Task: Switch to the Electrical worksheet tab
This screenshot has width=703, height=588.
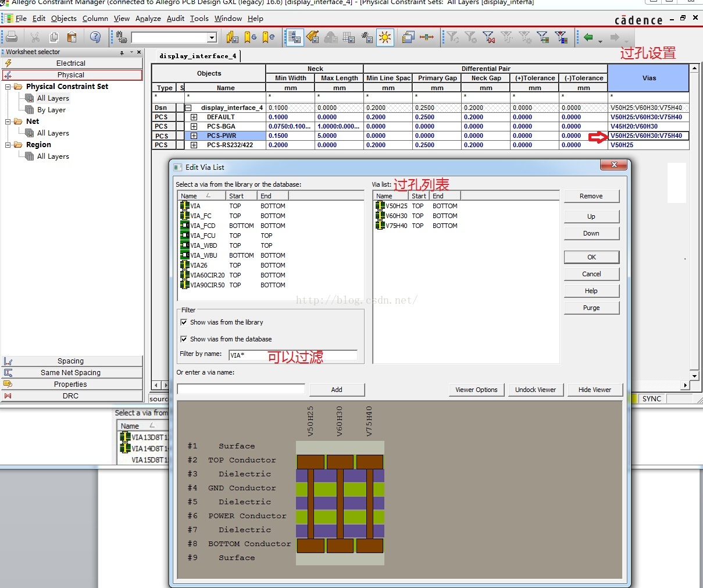Action: point(72,63)
